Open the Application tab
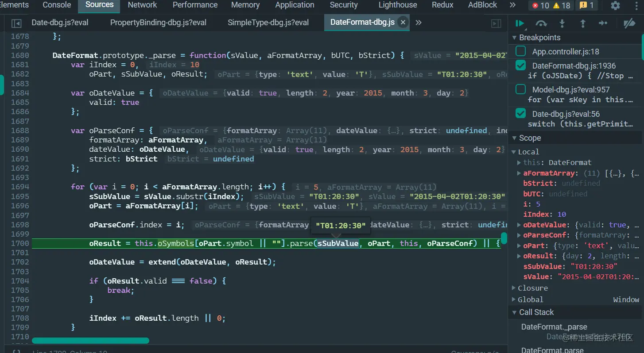Image resolution: width=644 pixels, height=353 pixels. tap(295, 5)
